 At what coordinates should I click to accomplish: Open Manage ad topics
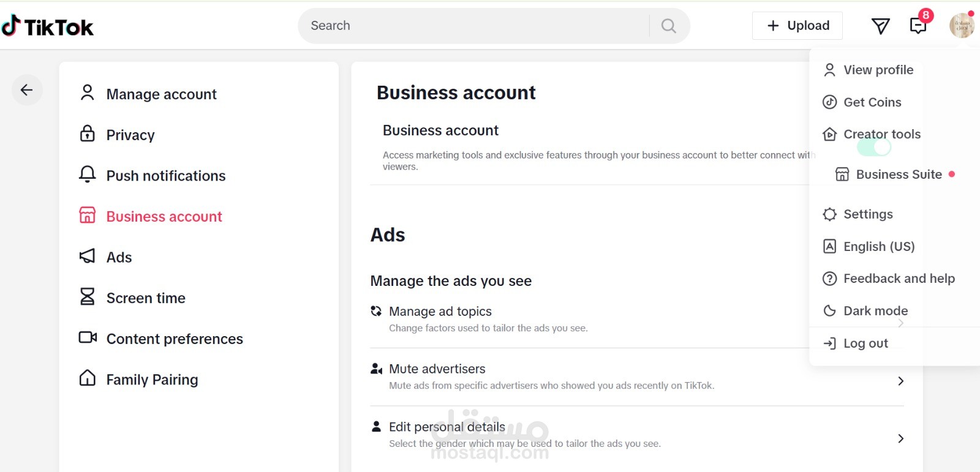[x=440, y=312]
